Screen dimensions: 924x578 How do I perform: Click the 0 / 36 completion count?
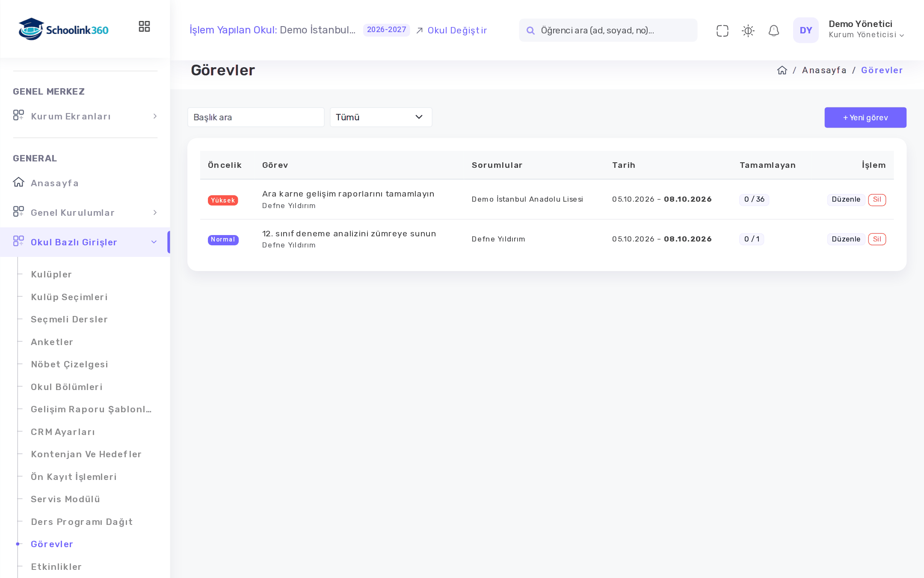[x=754, y=200]
